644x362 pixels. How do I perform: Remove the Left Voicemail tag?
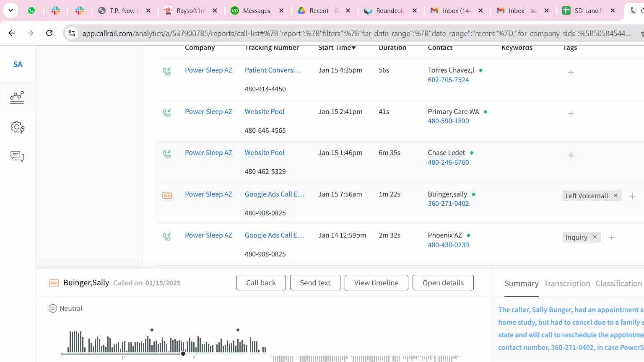coord(615,196)
